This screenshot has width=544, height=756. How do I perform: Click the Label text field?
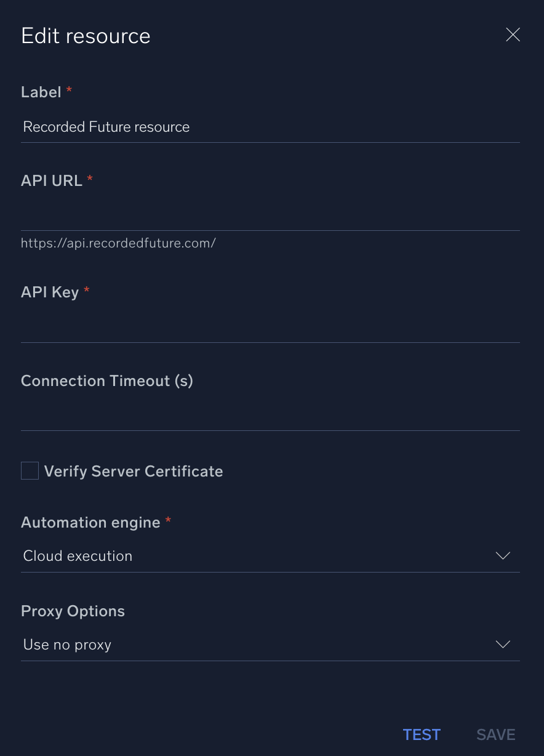tap(270, 127)
